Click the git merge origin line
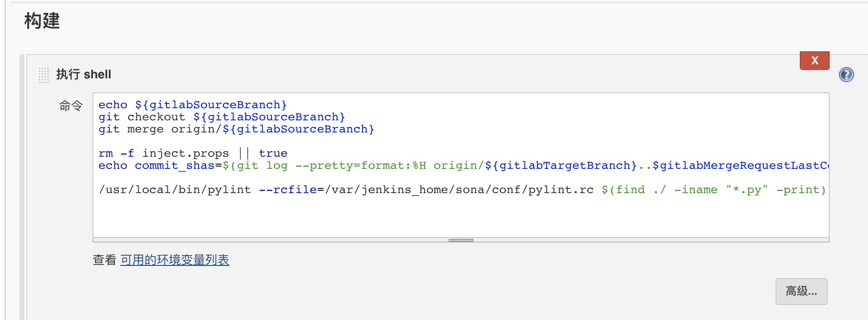The height and width of the screenshot is (320, 868). [236, 129]
